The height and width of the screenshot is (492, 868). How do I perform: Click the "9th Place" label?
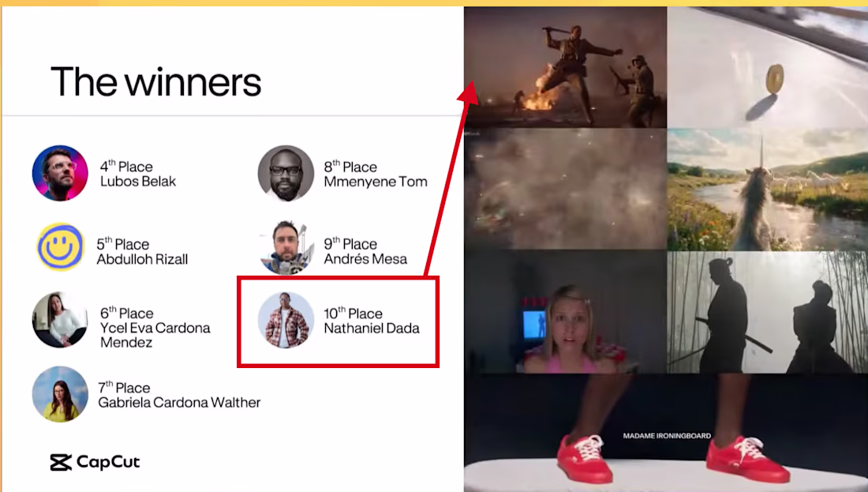(x=350, y=244)
